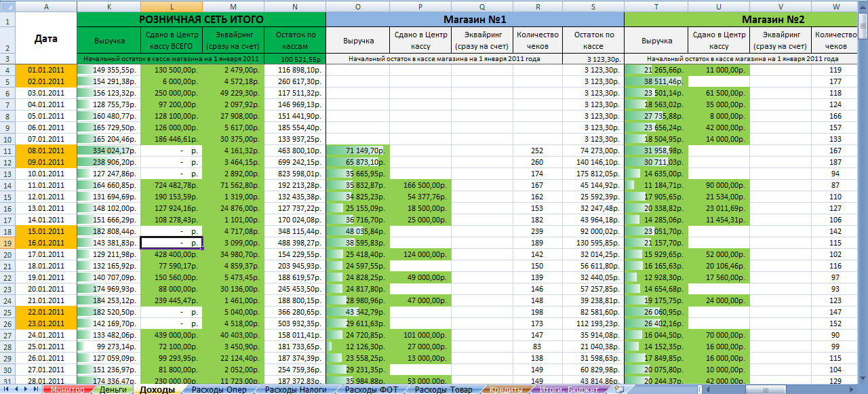Viewport: 868px width, 394px height.
Task: Select row 11 header
Action: pyautogui.click(x=7, y=151)
